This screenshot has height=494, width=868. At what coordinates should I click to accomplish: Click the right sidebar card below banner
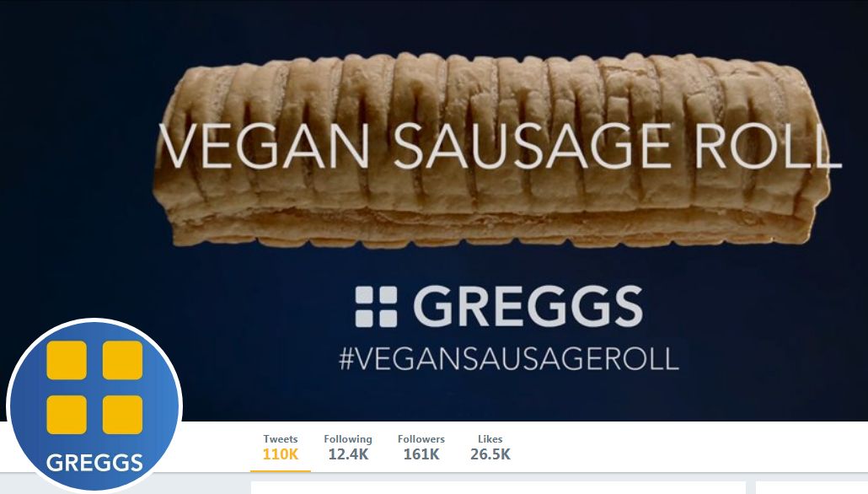coord(812,488)
